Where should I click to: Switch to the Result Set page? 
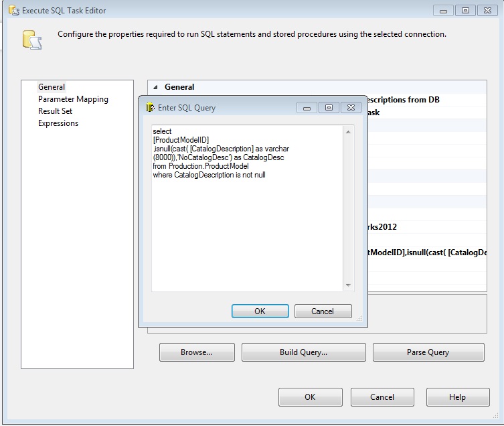click(x=55, y=111)
